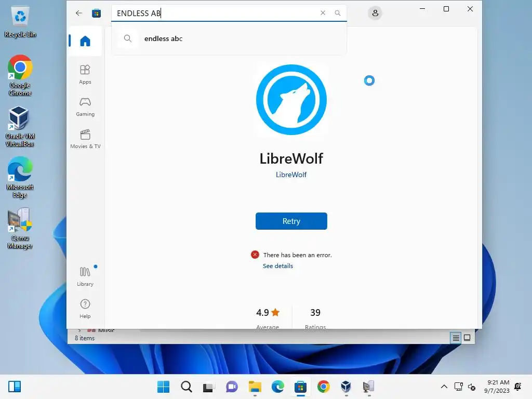Click the 39 ratings count
Image resolution: width=532 pixels, height=399 pixels.
pos(315,312)
